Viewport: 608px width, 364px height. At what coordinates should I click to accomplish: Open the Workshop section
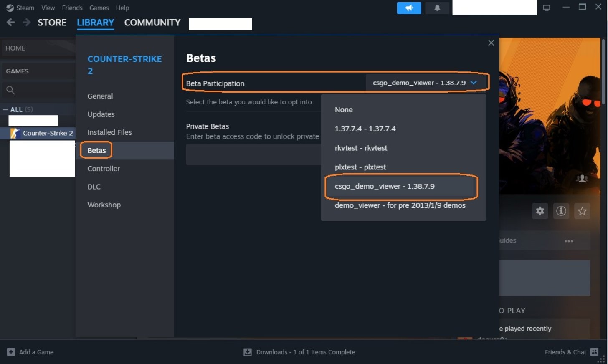[x=104, y=205]
